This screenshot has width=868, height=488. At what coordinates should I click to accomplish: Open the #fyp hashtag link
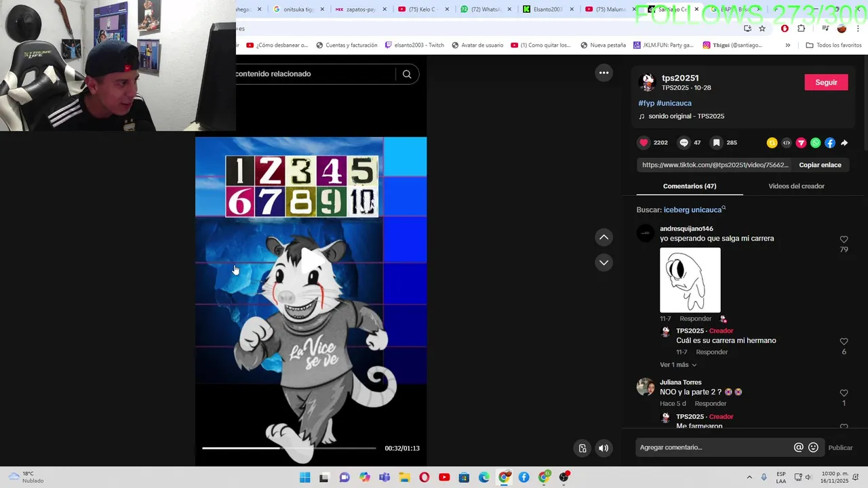[646, 103]
